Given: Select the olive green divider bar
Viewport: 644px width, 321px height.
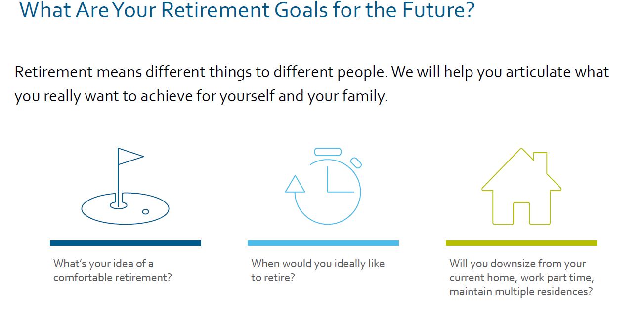Looking at the screenshot, I should 521,243.
